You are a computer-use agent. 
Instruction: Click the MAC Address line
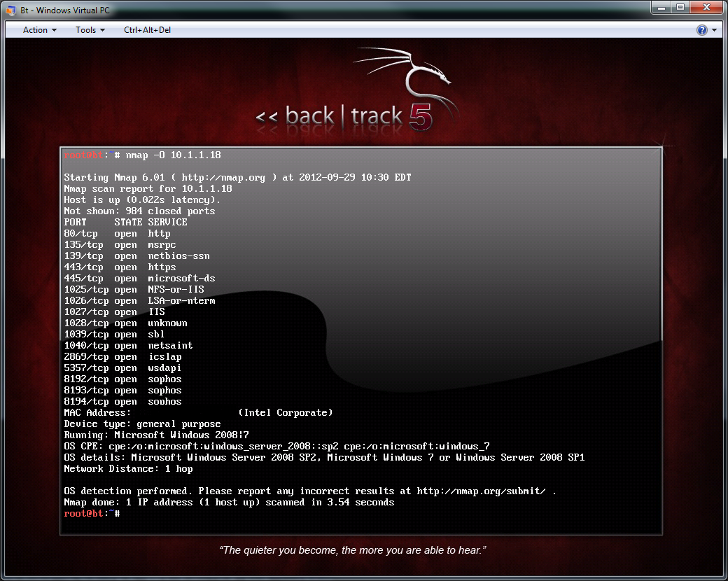pos(198,412)
